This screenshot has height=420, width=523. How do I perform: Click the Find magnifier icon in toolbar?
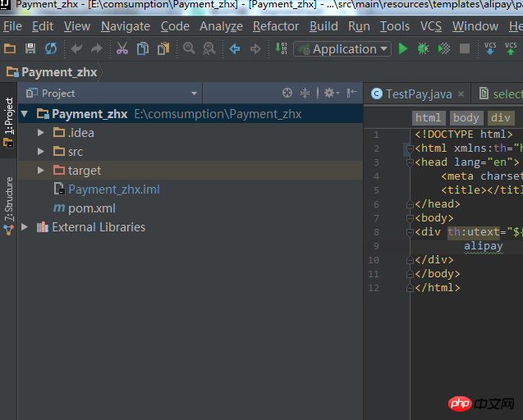(x=189, y=49)
